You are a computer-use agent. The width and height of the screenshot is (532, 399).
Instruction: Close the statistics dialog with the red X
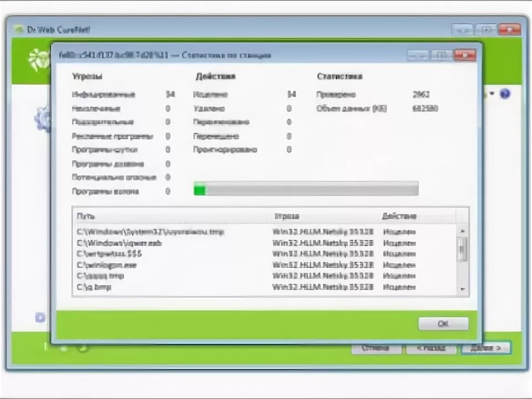tap(465, 55)
